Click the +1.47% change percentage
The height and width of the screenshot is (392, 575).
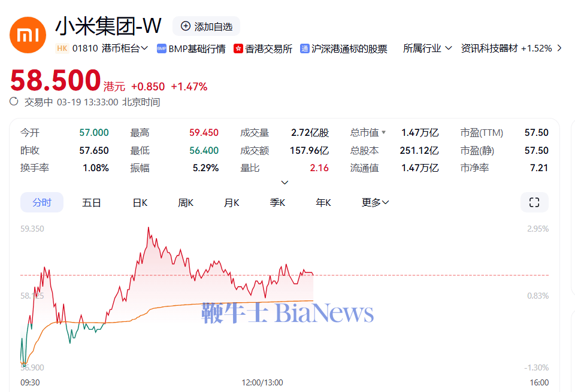pos(189,87)
